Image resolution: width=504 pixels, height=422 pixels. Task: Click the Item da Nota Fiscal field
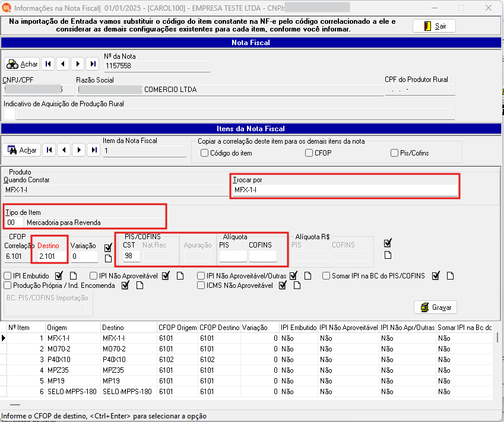145,151
